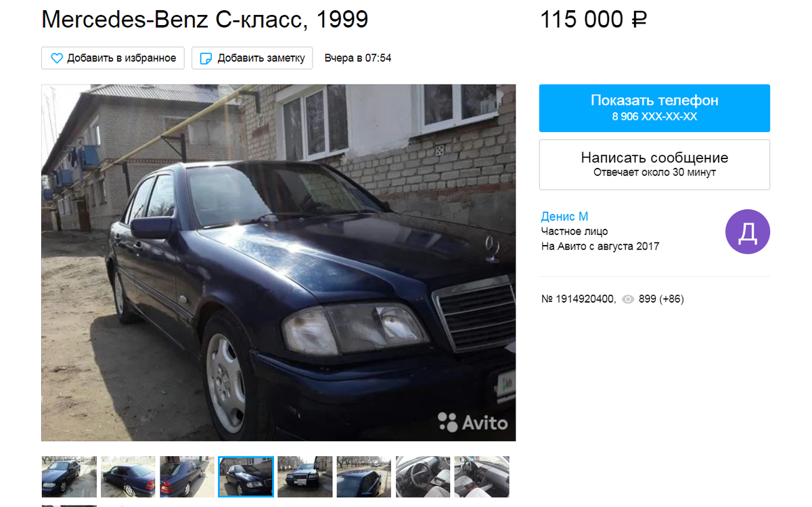Click the highlighted fourth thumbnail

pyautogui.click(x=246, y=477)
